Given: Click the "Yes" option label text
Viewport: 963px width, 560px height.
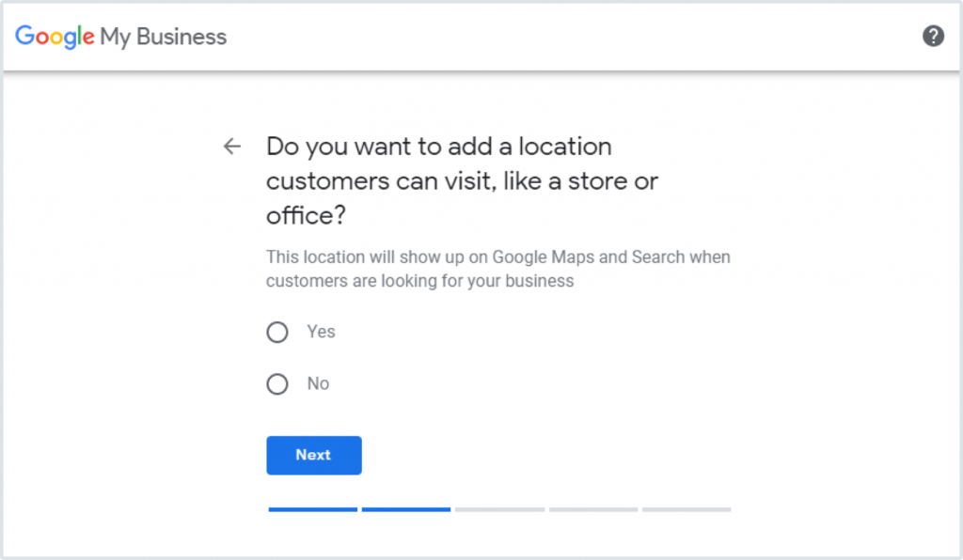Looking at the screenshot, I should click(321, 332).
